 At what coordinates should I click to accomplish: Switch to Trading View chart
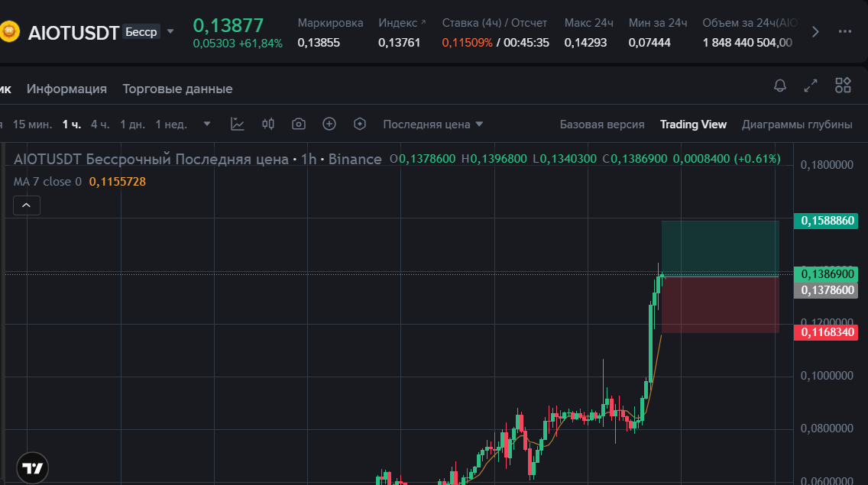point(693,124)
